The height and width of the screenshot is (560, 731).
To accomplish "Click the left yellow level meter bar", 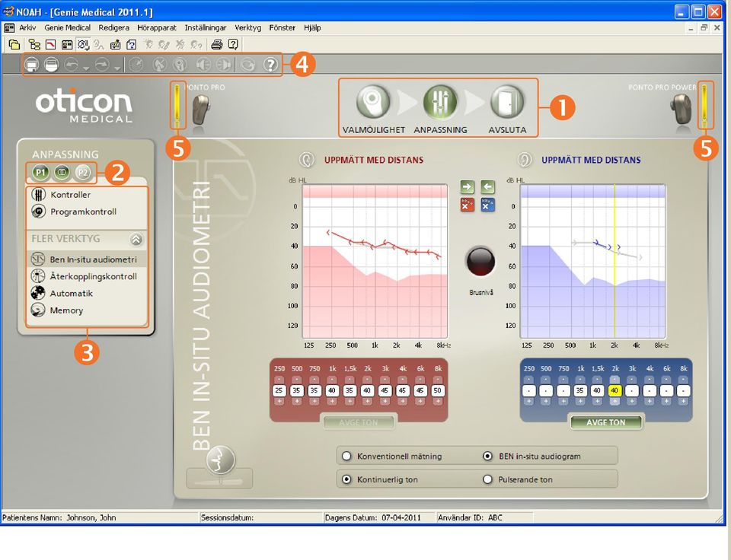I will pos(177,105).
